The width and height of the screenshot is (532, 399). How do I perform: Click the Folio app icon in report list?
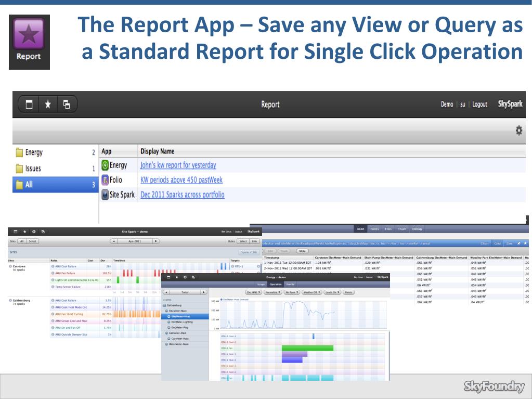105,180
